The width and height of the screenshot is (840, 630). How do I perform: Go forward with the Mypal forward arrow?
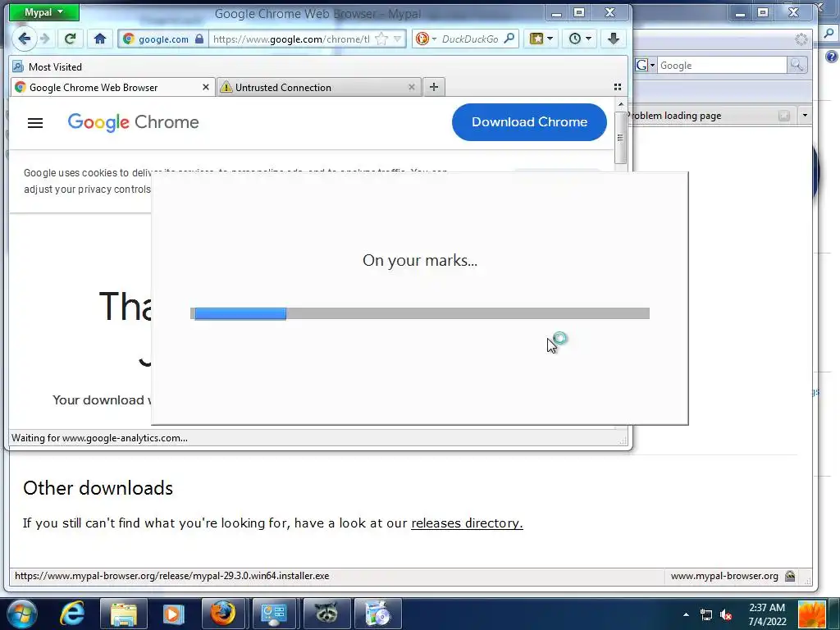[45, 39]
